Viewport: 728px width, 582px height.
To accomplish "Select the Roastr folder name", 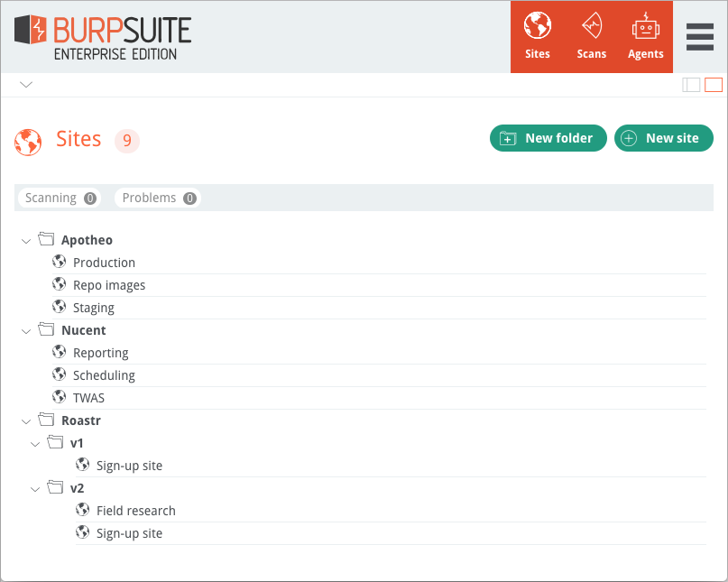I will point(81,420).
